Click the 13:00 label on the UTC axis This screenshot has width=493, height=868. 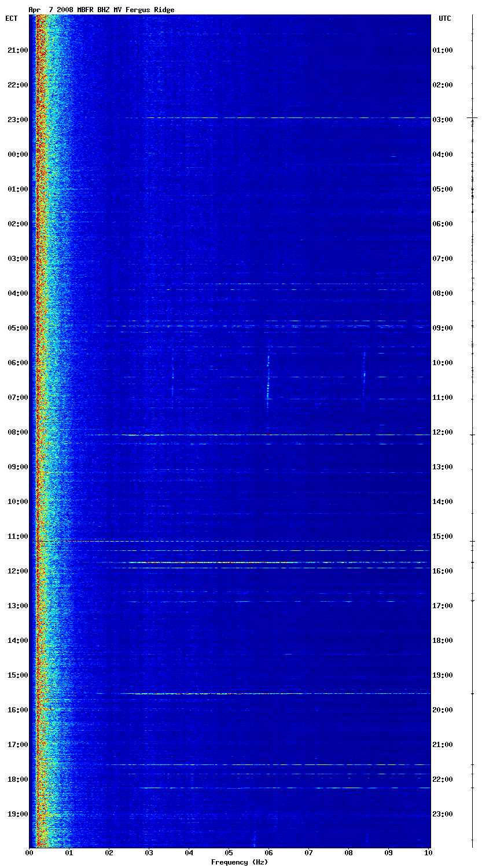(443, 467)
